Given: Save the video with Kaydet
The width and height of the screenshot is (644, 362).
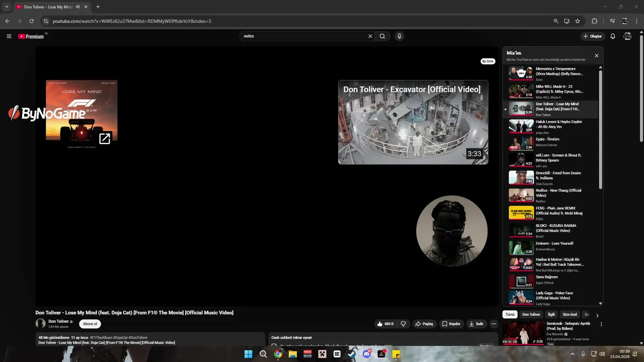Looking at the screenshot, I should [x=451, y=324].
